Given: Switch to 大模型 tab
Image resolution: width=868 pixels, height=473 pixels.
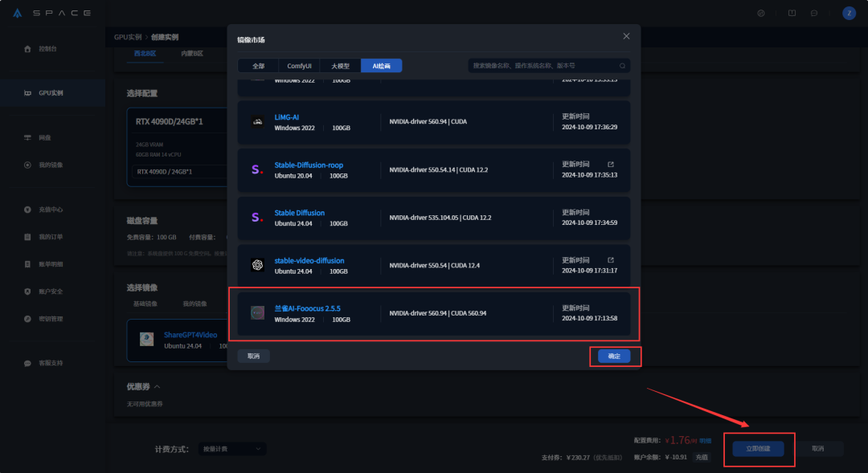Looking at the screenshot, I should tap(341, 66).
